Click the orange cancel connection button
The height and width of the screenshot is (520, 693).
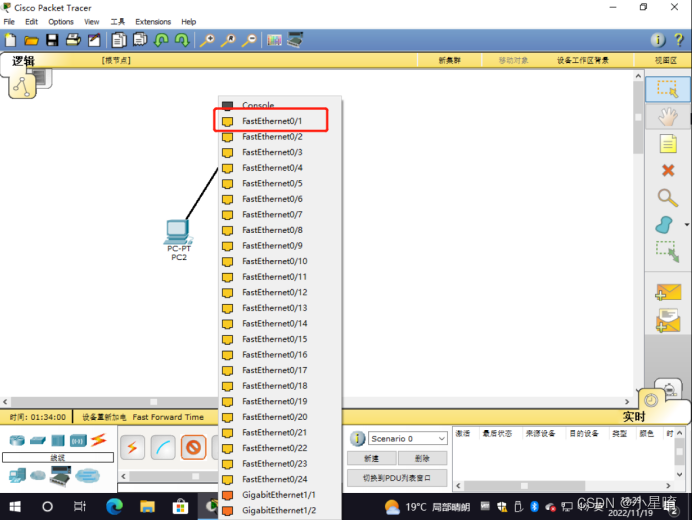[194, 448]
